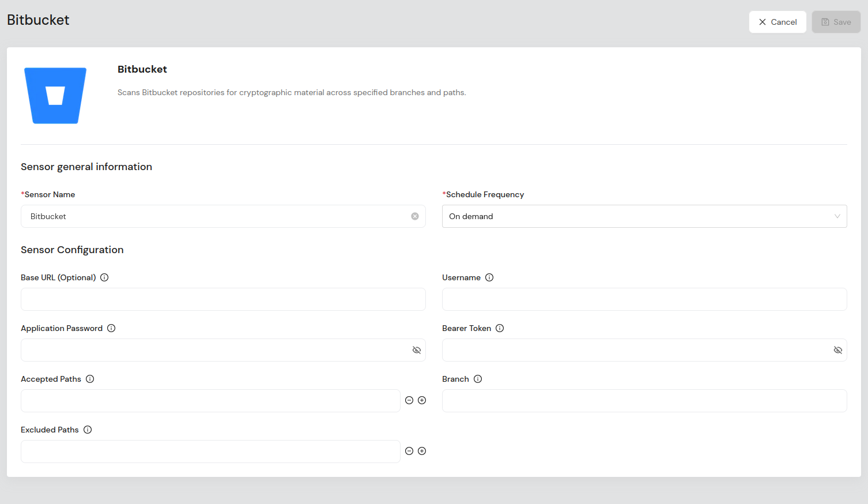
Task: Show info for Application Password
Action: click(x=111, y=328)
